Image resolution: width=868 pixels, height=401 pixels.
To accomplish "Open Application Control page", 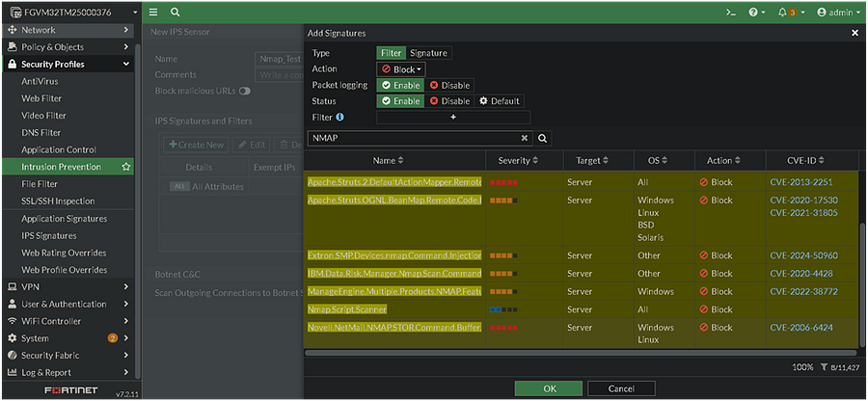I will click(59, 149).
